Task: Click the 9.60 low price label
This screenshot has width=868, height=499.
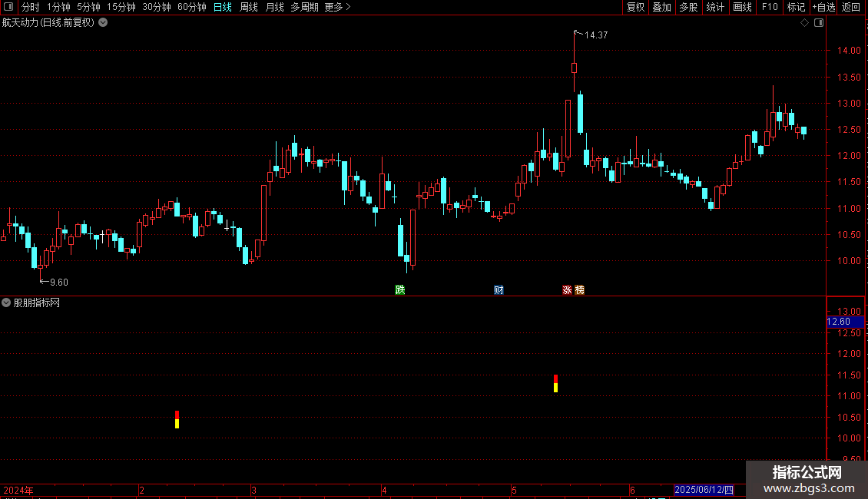Action: tap(59, 283)
